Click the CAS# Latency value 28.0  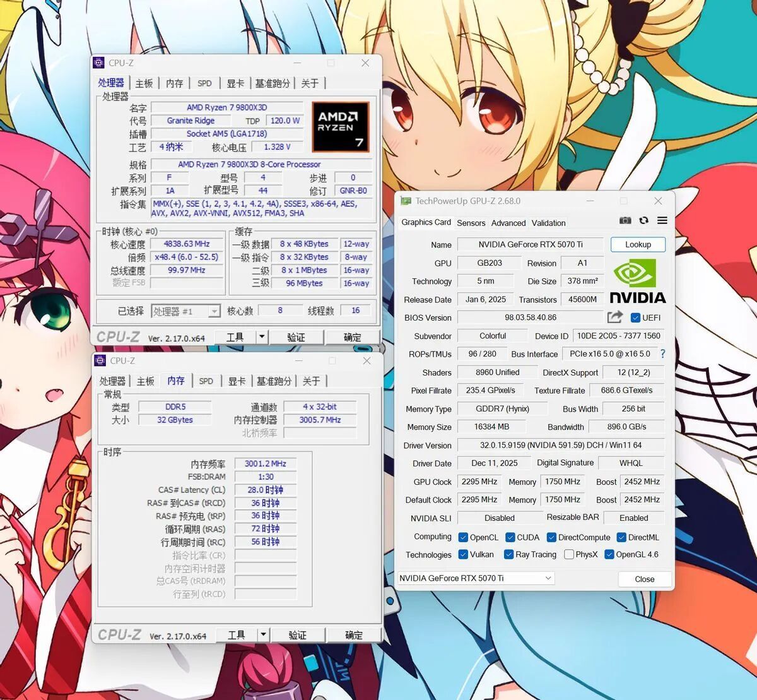click(x=265, y=490)
